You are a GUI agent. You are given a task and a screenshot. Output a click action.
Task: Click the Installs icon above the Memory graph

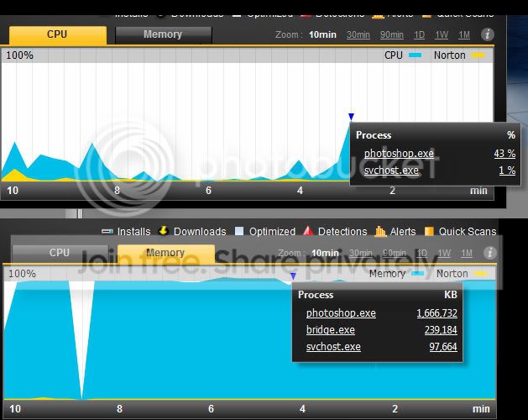107,231
